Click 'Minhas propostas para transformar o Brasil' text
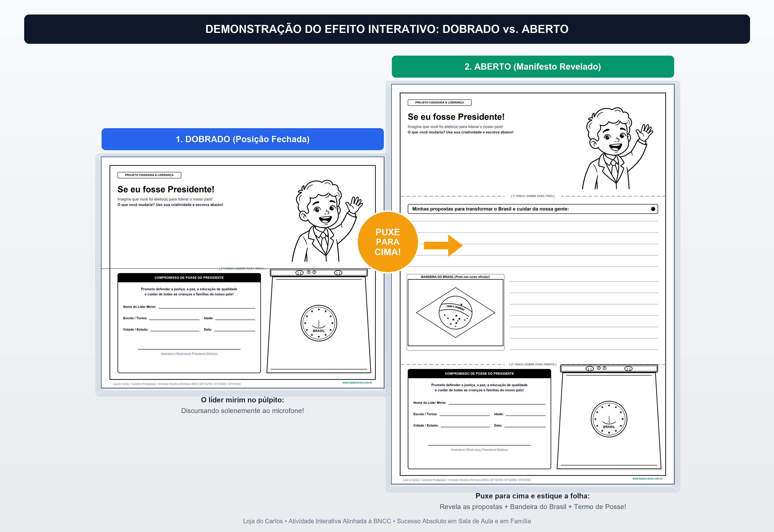Screen dimensions: 774x532 pyautogui.click(x=490, y=209)
